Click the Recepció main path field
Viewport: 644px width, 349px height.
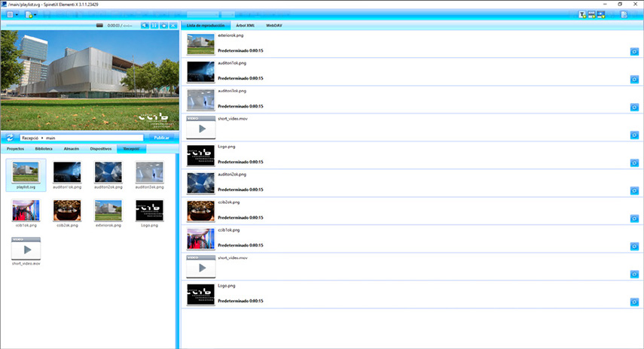(x=81, y=138)
